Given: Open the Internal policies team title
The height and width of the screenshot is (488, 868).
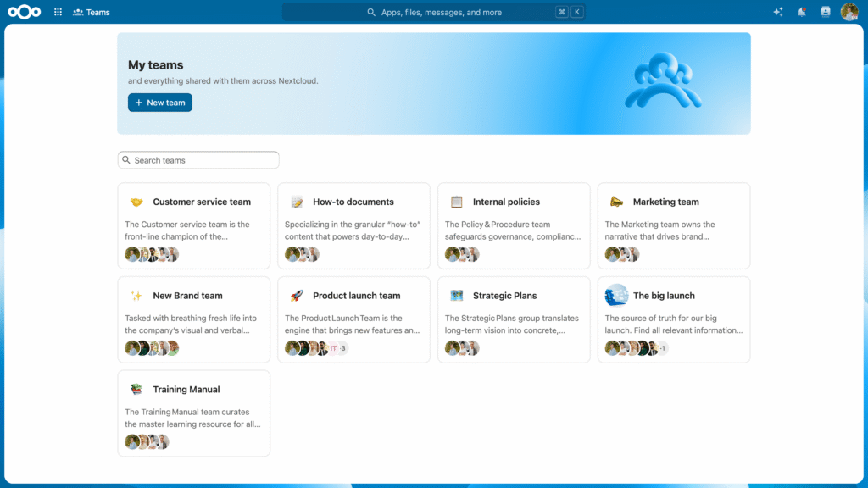Looking at the screenshot, I should coord(506,202).
